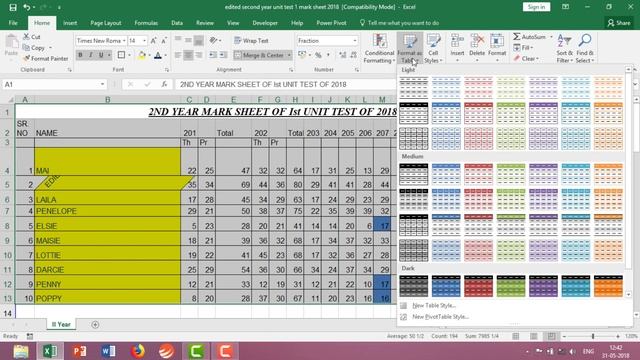Click table style gallery scroll down arrow
Image resolution: width=640 pixels, height=360 pixels.
[629, 294]
